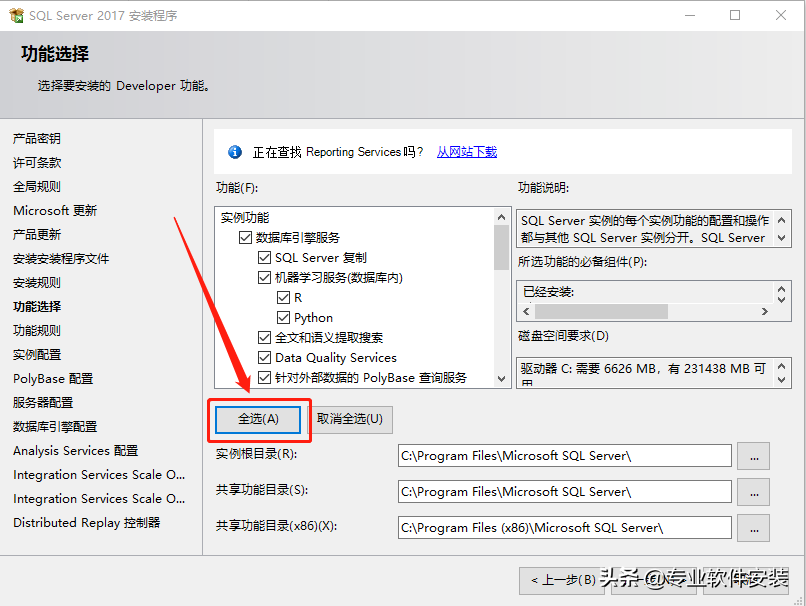Click the 实例功能 tree heading

tap(245, 218)
